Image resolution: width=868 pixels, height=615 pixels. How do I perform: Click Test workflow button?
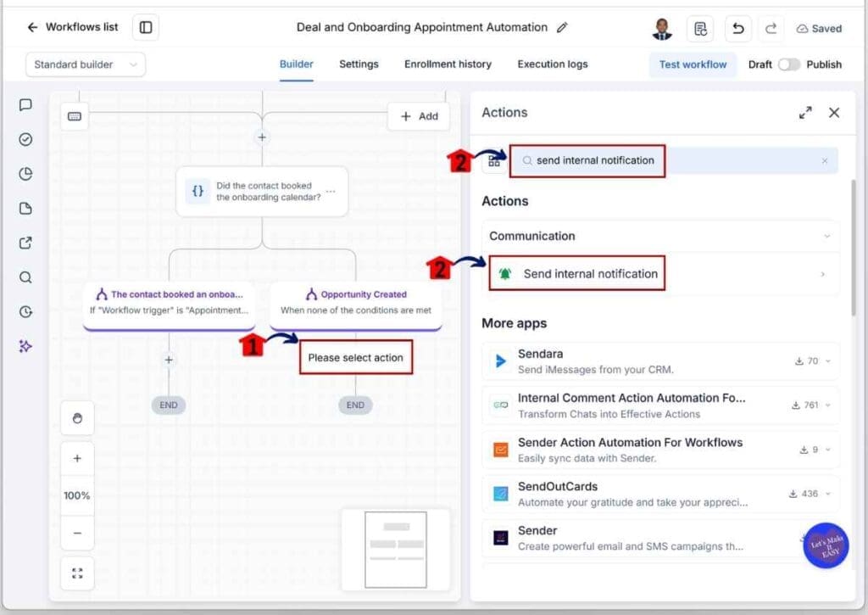693,64
